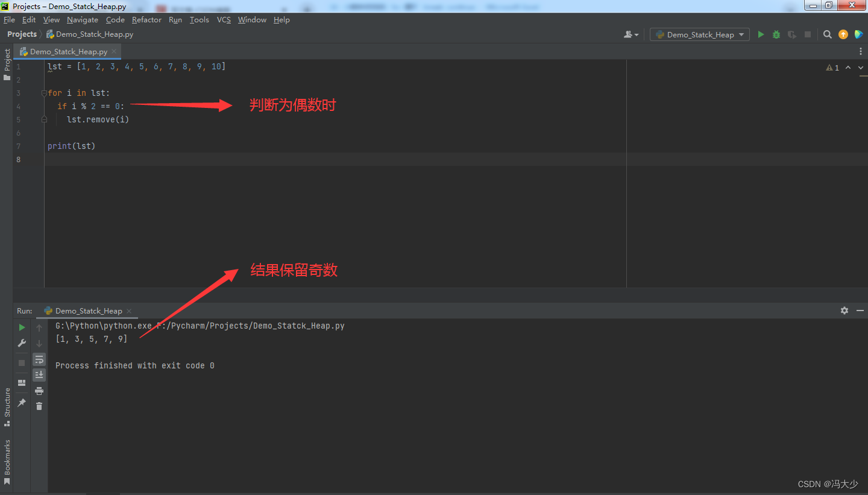Click Projects breadcrumb in navigation bar
868x495 pixels.
[x=22, y=34]
